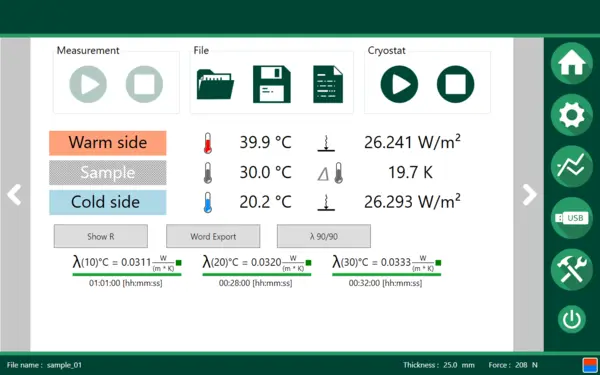The width and height of the screenshot is (600, 375).
Task: Go to the Home screen
Action: pyautogui.click(x=572, y=63)
